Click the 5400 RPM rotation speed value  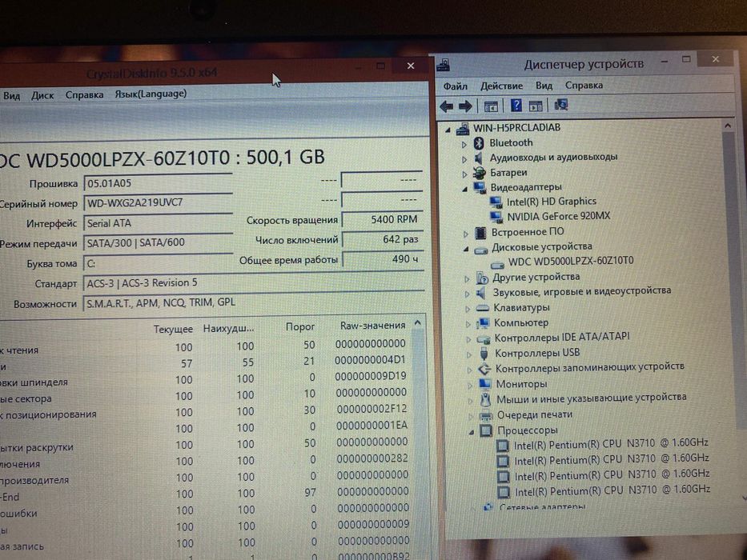[x=382, y=219]
